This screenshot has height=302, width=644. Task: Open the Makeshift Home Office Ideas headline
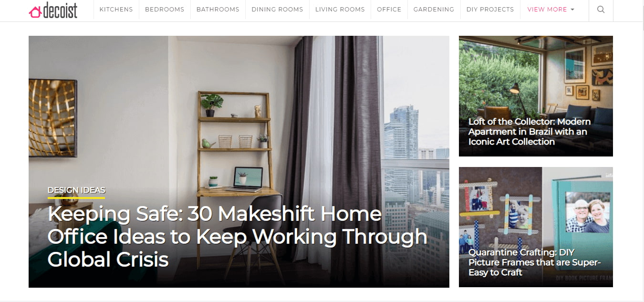[x=238, y=237]
